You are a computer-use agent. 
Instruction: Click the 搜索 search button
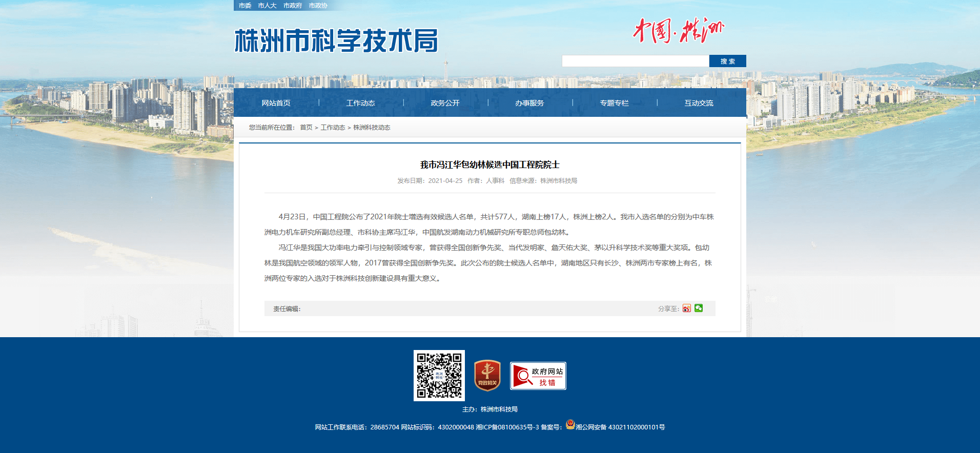[x=728, y=61]
